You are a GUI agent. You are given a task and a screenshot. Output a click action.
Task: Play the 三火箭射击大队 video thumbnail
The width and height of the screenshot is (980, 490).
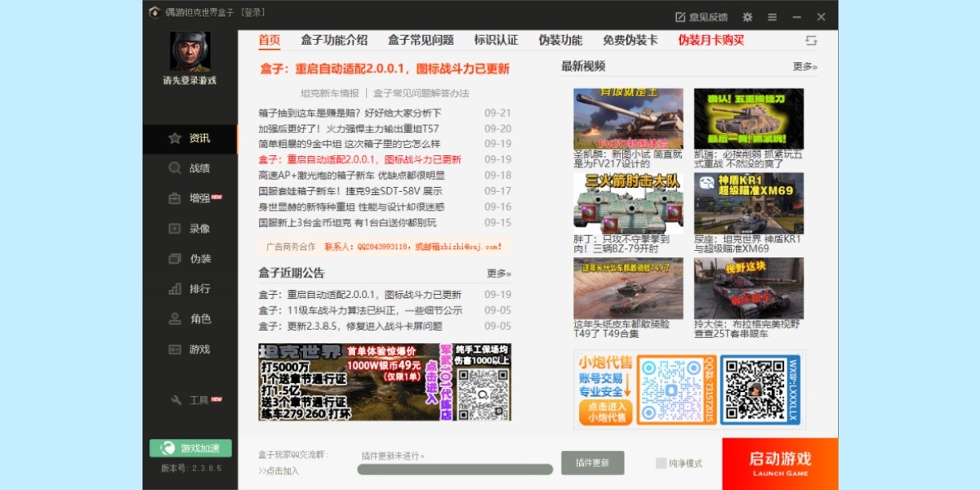(x=628, y=203)
